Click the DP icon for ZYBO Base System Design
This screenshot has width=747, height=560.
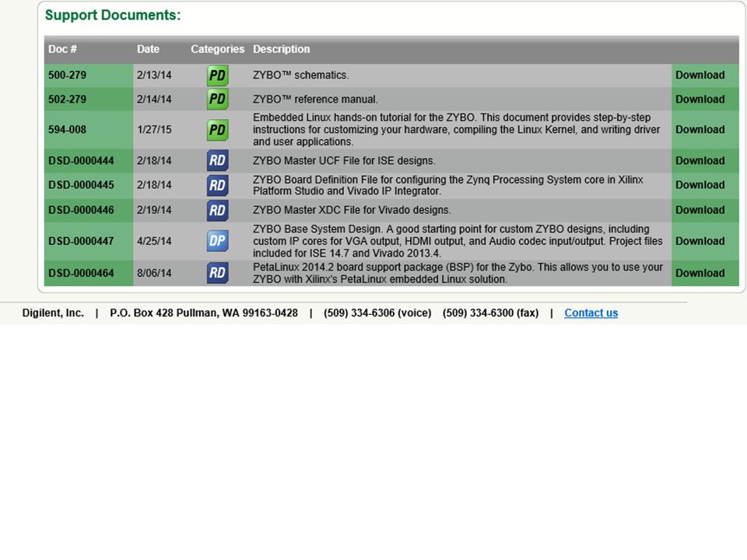(x=217, y=241)
